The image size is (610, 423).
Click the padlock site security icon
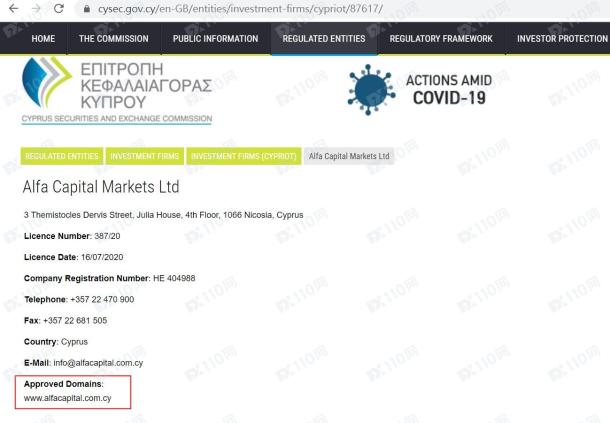(x=87, y=9)
